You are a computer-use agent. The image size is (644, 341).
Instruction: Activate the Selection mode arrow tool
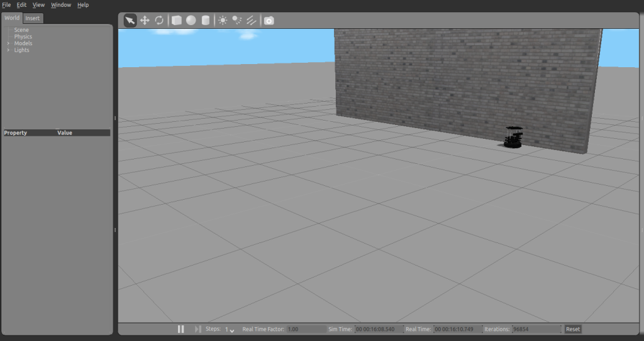(130, 21)
